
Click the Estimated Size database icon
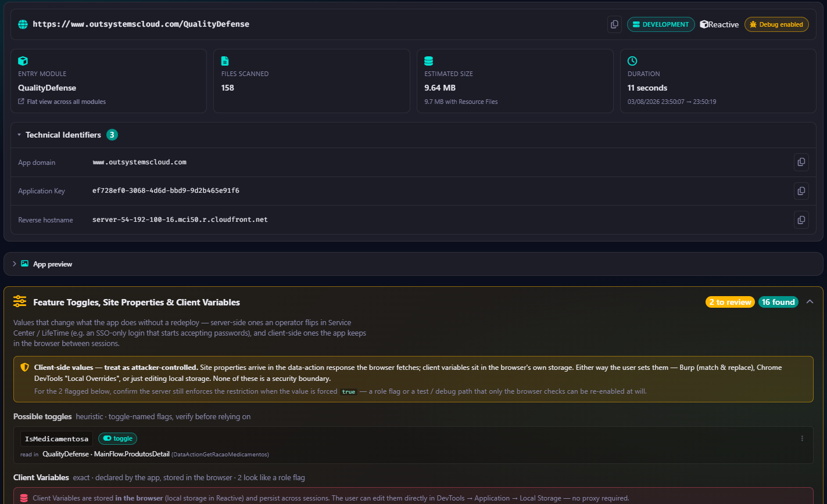429,60
